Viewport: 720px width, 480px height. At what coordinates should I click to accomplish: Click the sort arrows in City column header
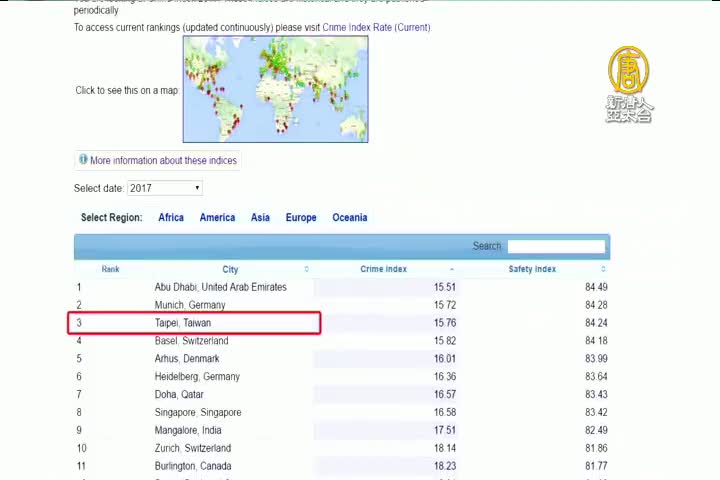(x=306, y=269)
